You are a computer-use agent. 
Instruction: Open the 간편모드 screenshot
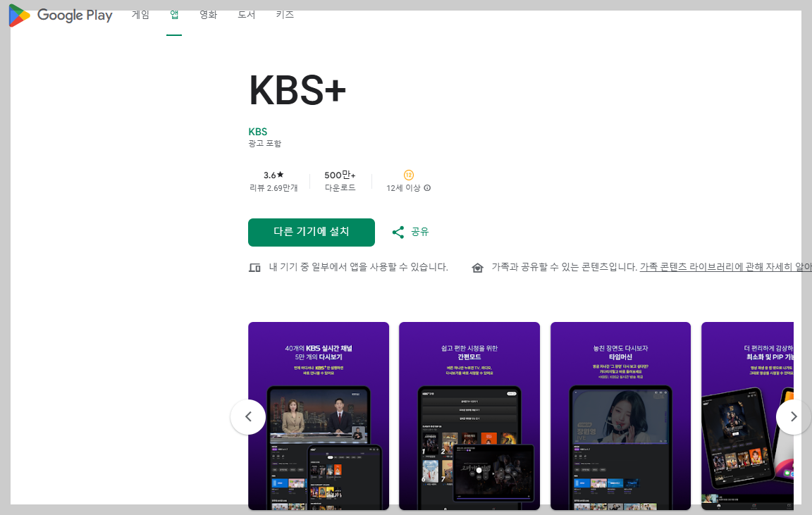469,416
